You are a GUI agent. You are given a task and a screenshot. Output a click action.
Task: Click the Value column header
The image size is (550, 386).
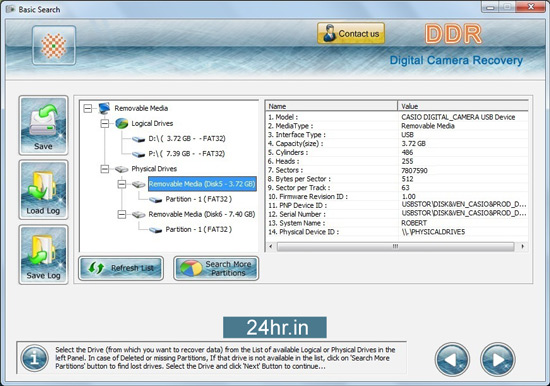(463, 106)
